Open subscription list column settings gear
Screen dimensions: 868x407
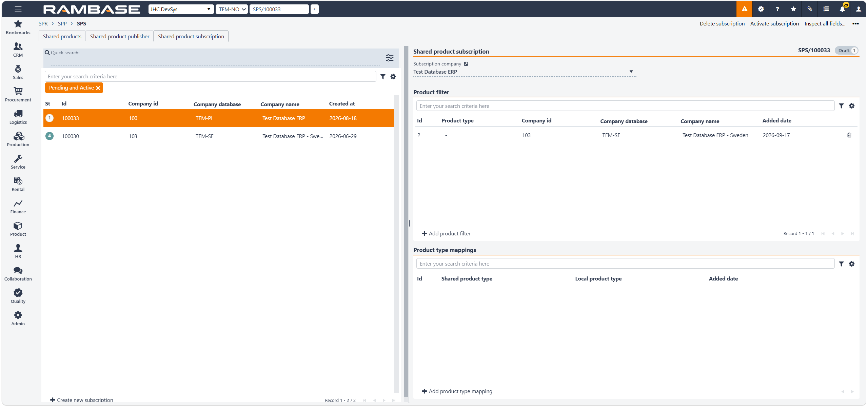(393, 77)
